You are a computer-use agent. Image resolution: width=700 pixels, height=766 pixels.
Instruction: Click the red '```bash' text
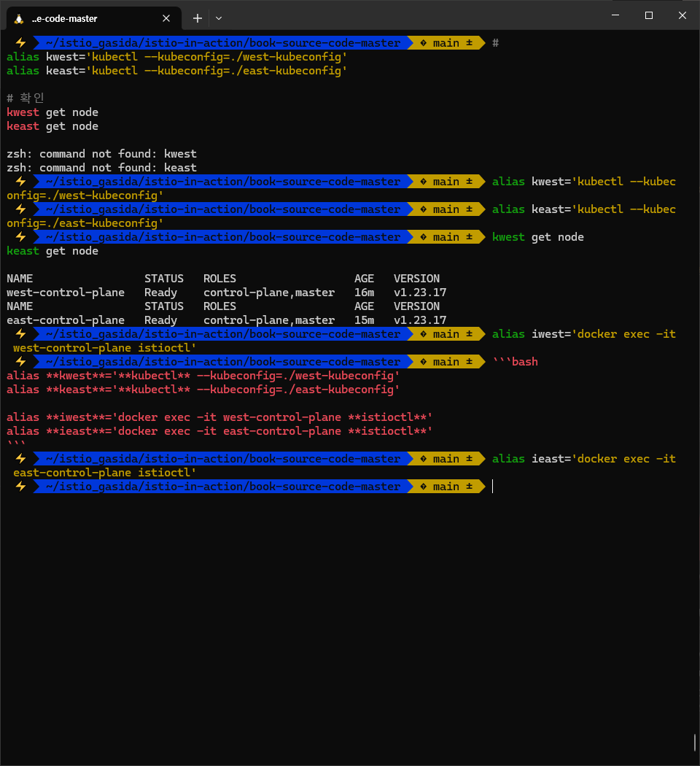click(515, 362)
